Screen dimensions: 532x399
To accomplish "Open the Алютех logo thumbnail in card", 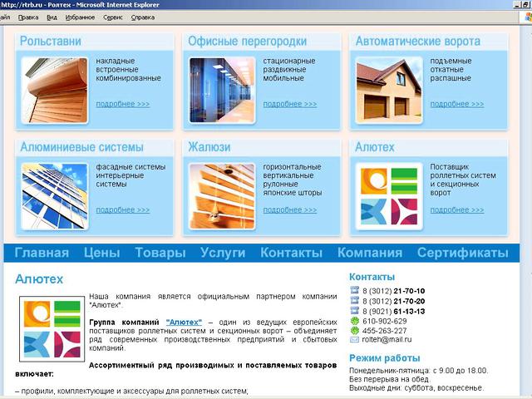I will [389, 196].
